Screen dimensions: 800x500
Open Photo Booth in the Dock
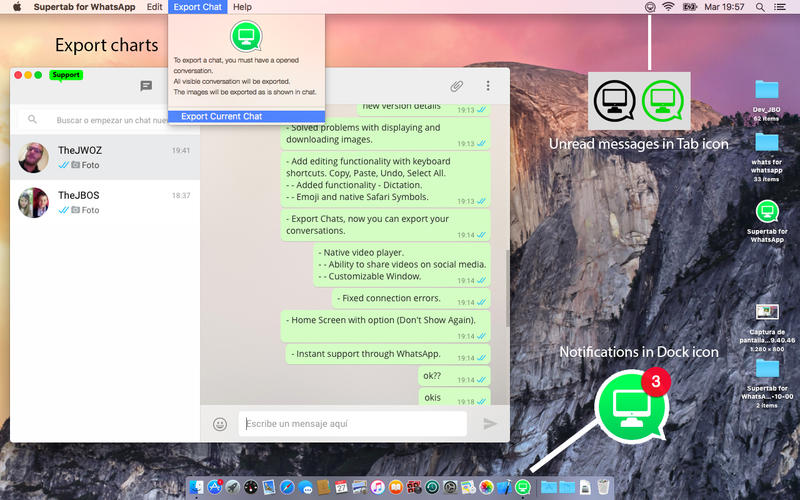(x=414, y=487)
